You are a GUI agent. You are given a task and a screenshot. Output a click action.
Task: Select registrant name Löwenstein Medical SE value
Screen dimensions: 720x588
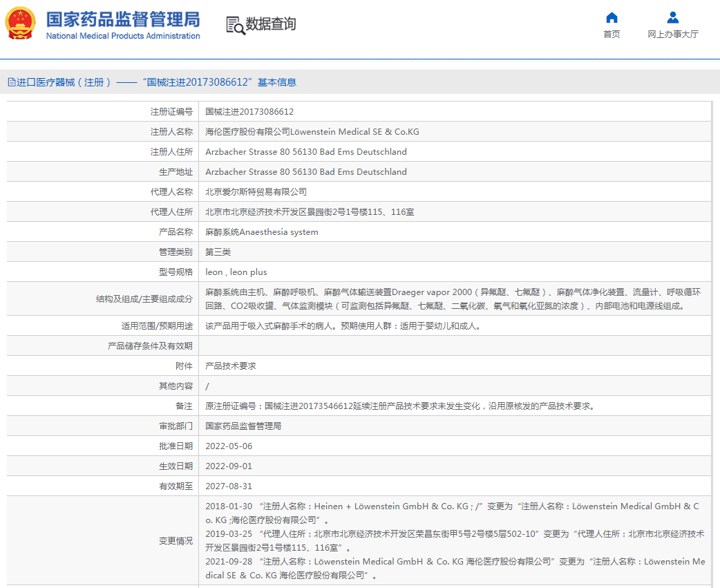(x=312, y=132)
